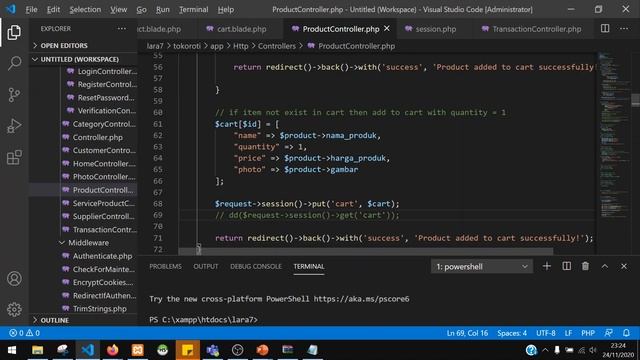Open the Source Control view icon
Viewport: 640px width, 360px height.
coord(14,95)
